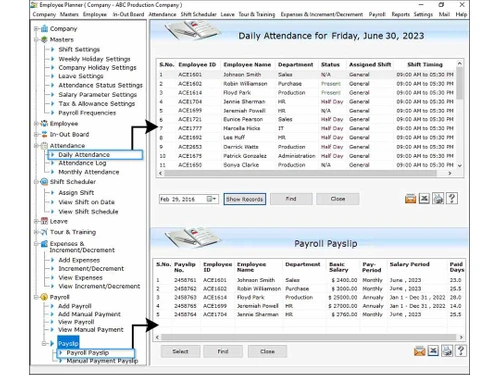500x375 pixels.
Task: Expand the Leave tree node
Action: (x=36, y=221)
